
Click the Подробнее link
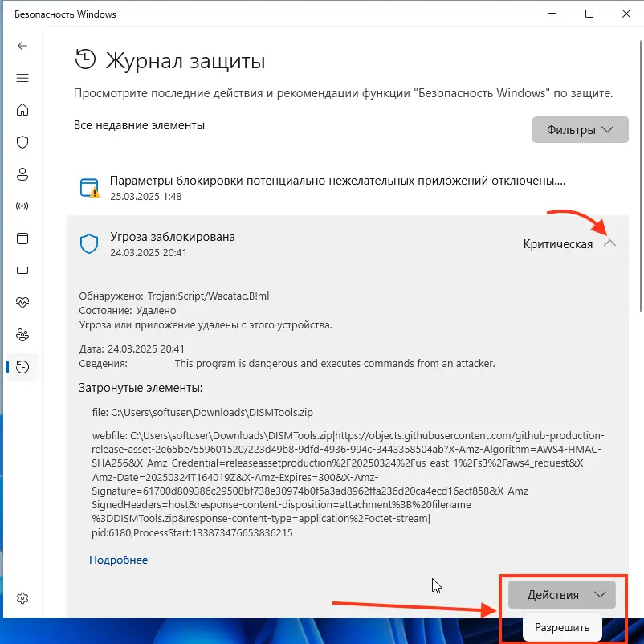pyautogui.click(x=118, y=560)
